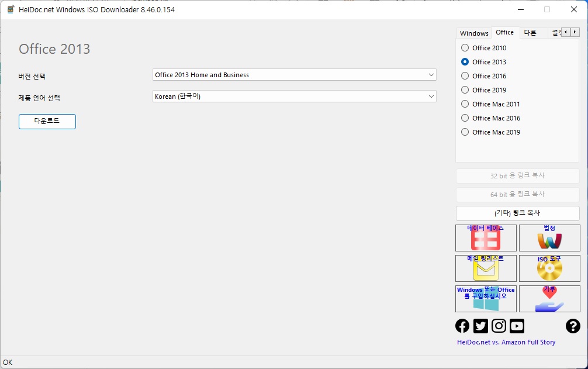The height and width of the screenshot is (369, 588).
Task: Open the Windows 또는 Office 구입 tile
Action: tap(486, 298)
